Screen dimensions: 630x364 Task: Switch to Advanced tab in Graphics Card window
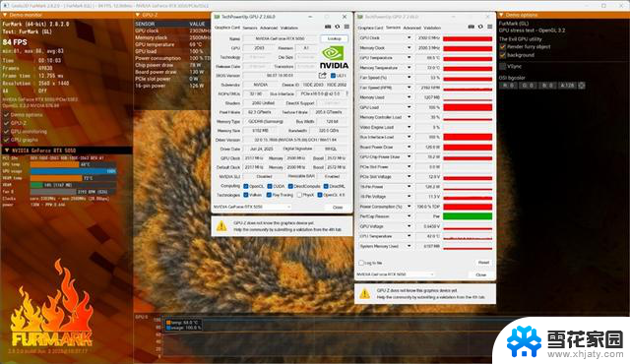[x=269, y=28]
